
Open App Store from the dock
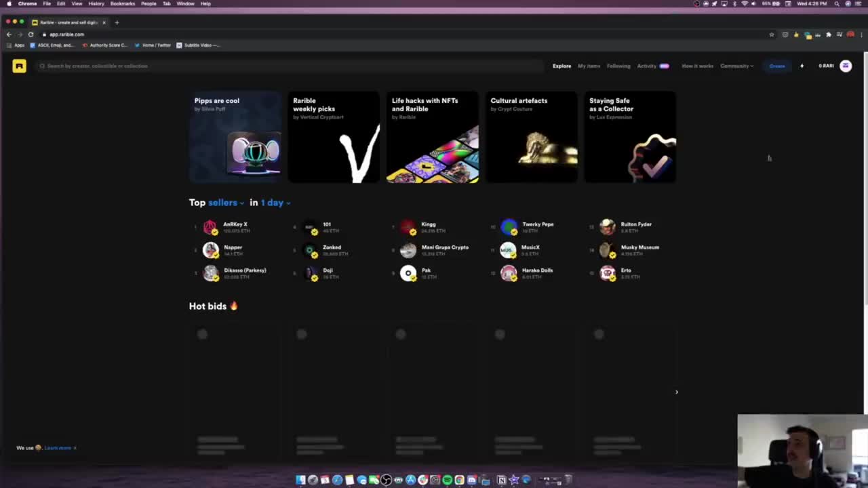(x=410, y=480)
